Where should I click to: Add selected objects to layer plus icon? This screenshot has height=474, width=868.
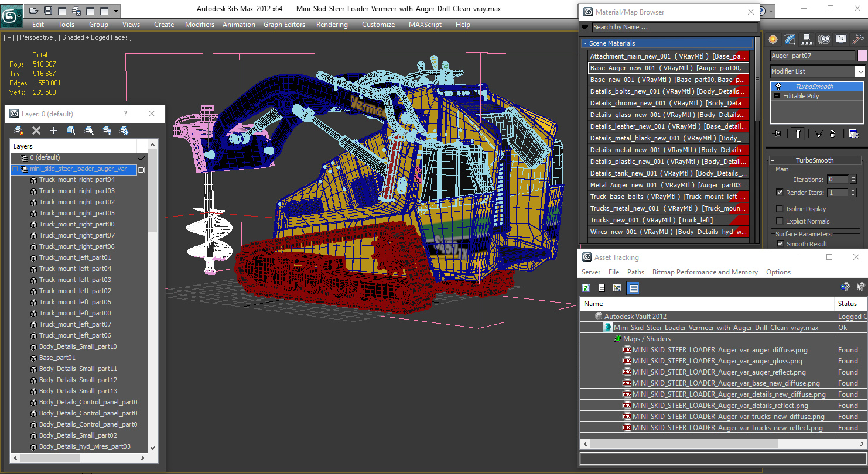click(x=54, y=130)
